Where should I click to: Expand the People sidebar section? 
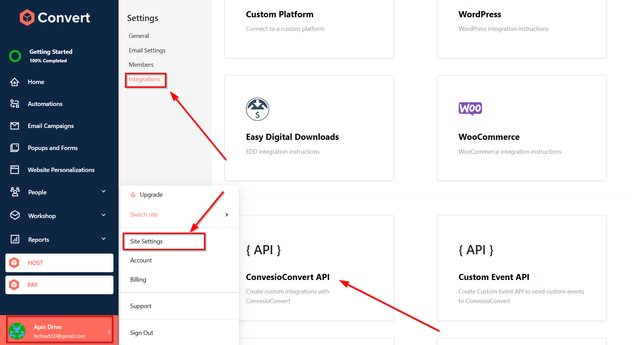(104, 192)
